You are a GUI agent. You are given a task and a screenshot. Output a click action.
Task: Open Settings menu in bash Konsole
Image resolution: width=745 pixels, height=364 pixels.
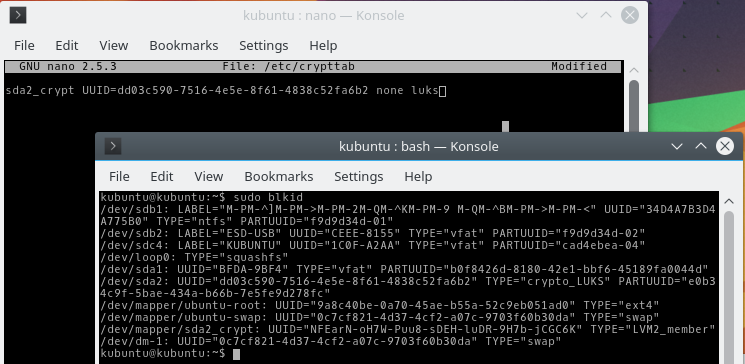[359, 177]
